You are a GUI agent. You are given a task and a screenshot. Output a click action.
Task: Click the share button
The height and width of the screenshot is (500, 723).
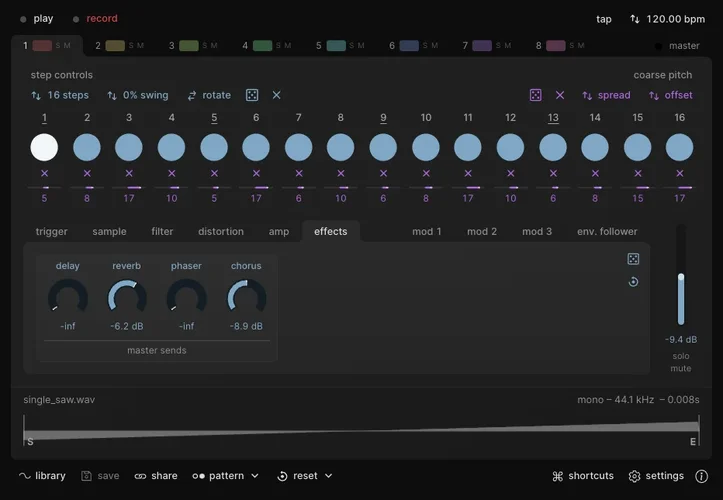pyautogui.click(x=156, y=476)
